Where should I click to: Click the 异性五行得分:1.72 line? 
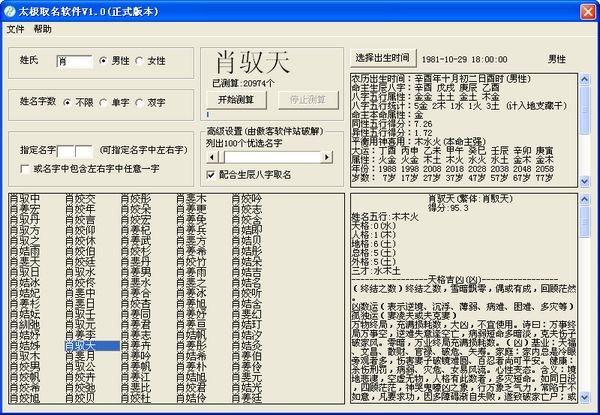[392, 133]
